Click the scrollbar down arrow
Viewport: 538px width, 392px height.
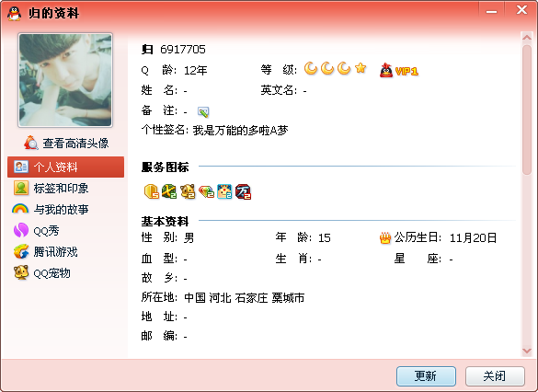pos(527,351)
